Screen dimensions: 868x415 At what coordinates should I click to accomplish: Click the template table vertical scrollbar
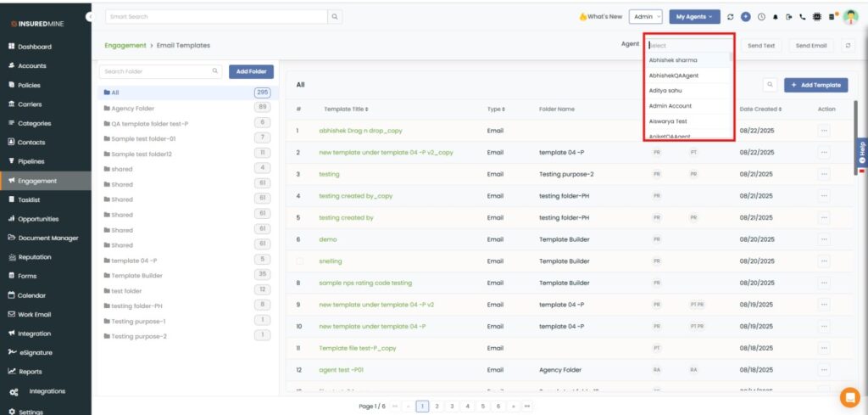(856, 137)
